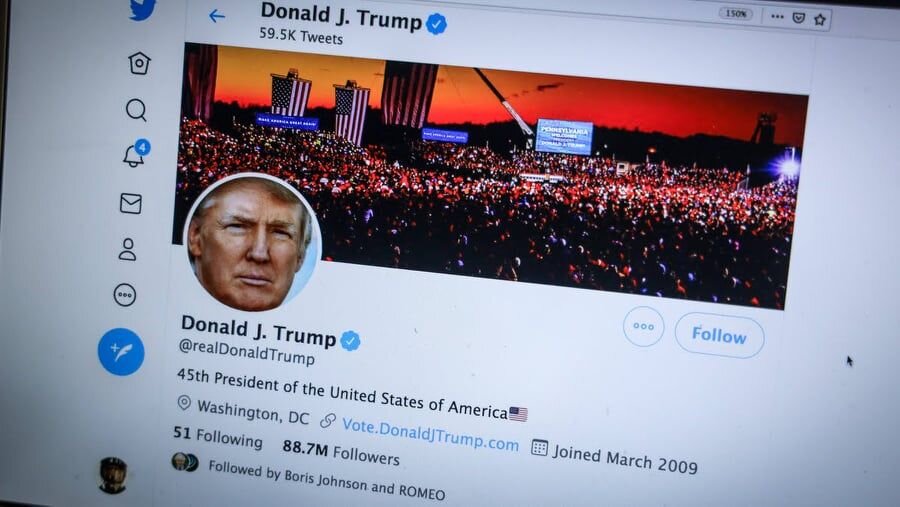
Task: Click the Twitter bird logo
Action: [142, 9]
